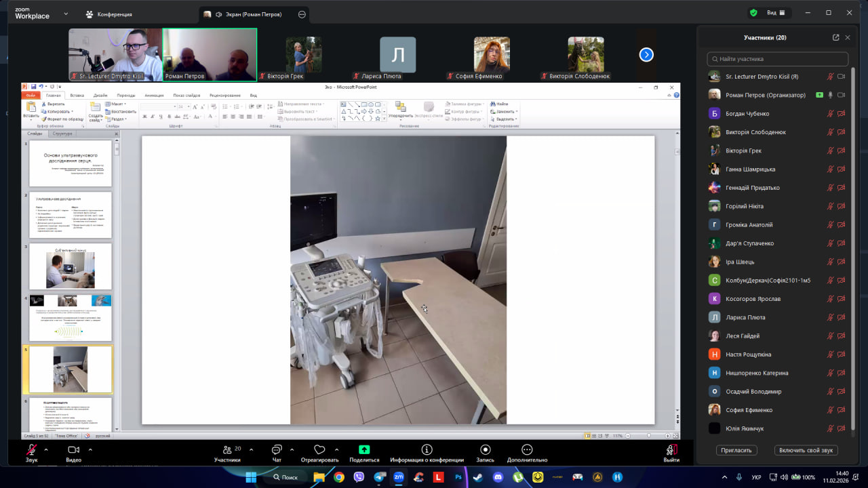Open the Вид layout dropdown
The width and height of the screenshot is (868, 488).
pos(776,13)
